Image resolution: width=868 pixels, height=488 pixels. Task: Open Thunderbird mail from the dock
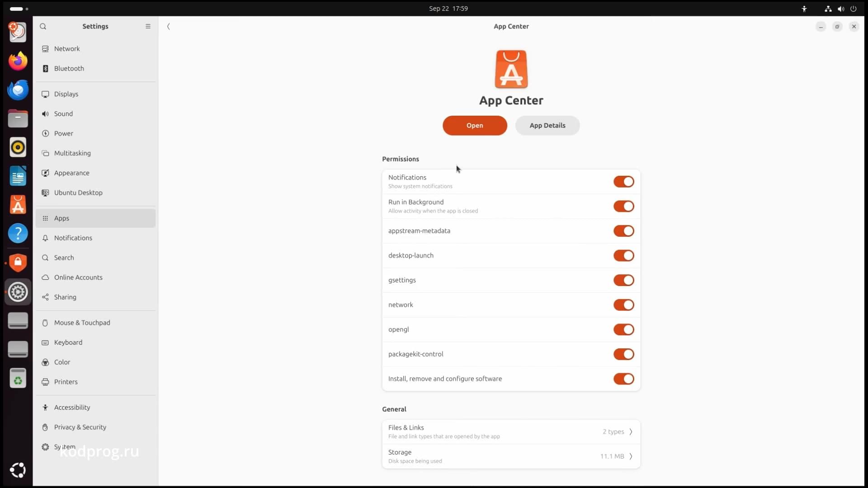click(18, 90)
